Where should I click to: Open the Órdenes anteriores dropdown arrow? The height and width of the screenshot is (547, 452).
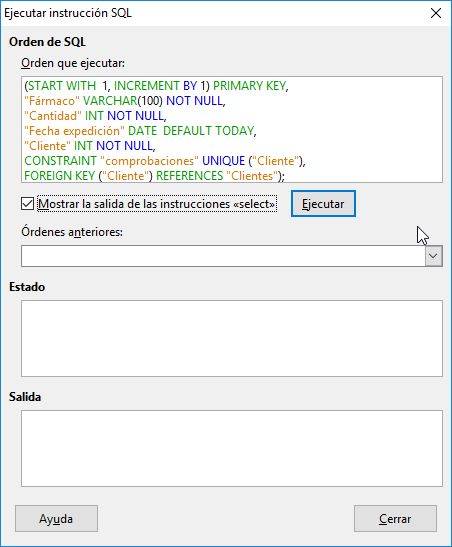coord(434,256)
